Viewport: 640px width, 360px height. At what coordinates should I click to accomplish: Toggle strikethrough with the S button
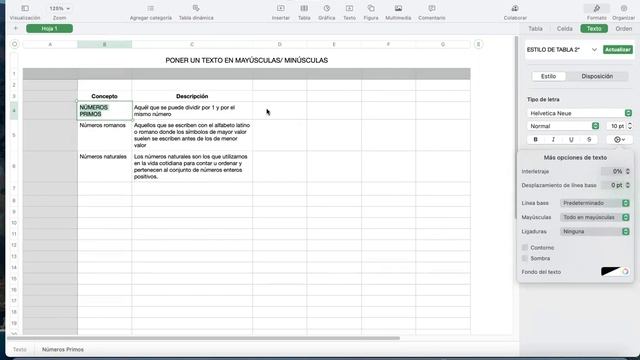[589, 140]
